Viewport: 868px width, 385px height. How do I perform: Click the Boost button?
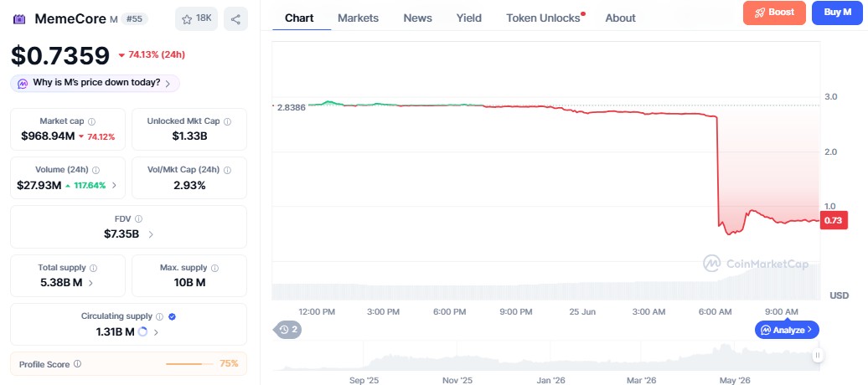point(774,13)
